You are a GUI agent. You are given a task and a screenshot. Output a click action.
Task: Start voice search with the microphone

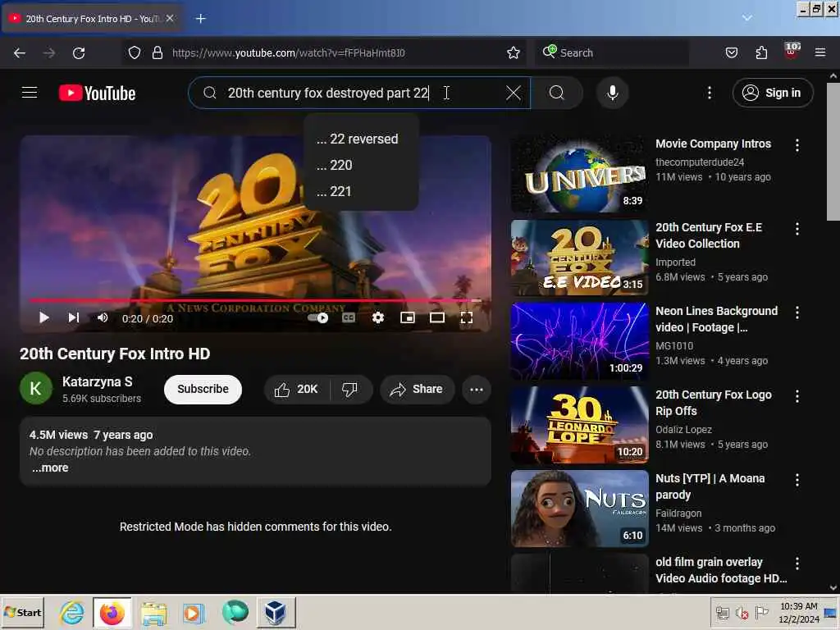[x=612, y=93]
